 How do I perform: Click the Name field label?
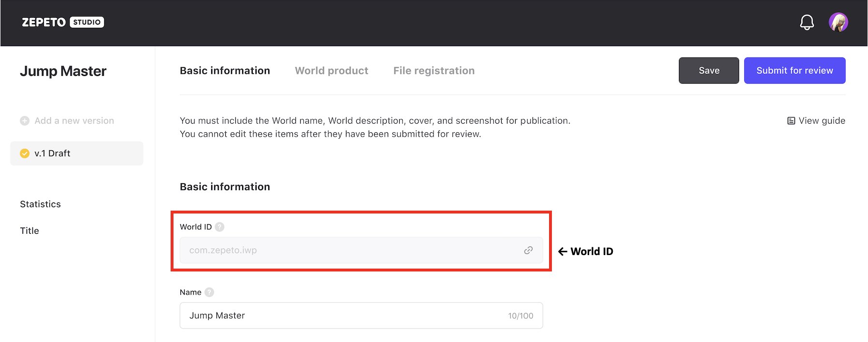click(190, 292)
